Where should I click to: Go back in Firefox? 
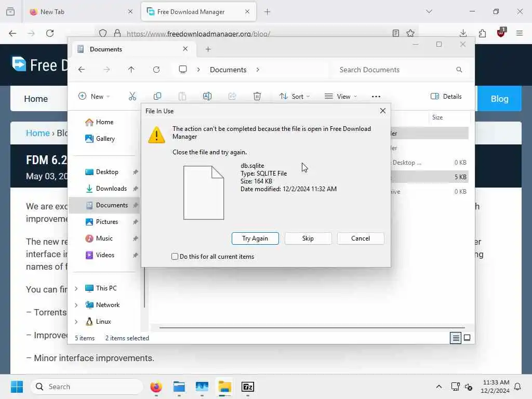12,33
